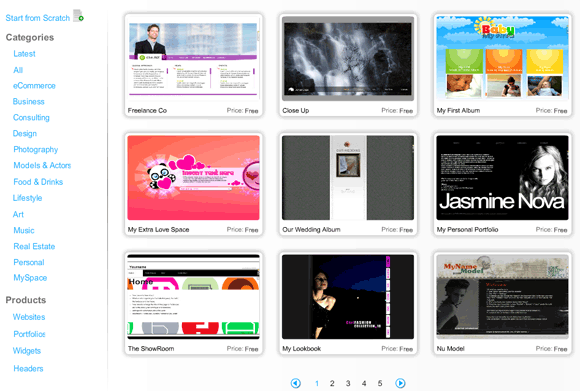Open the Art category
Screen dimensions: 580x391
pyautogui.click(x=18, y=214)
